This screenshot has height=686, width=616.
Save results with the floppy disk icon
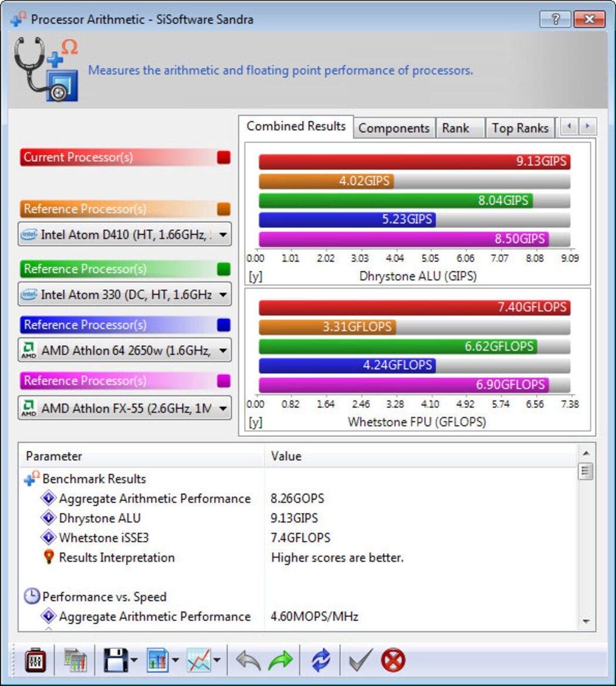115,660
